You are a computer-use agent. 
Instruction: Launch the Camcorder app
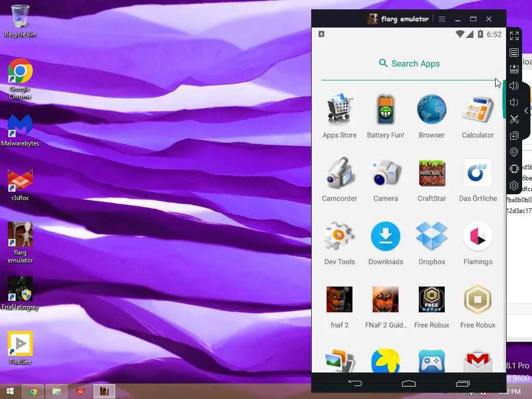[x=339, y=179]
